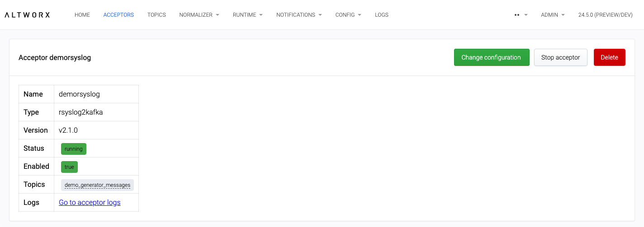This screenshot has width=644, height=227.
Task: Click the running status badge
Action: point(74,149)
